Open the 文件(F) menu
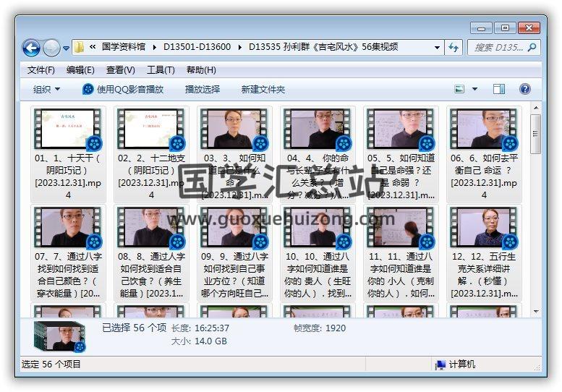This screenshot has height=392, width=562. click(x=41, y=70)
